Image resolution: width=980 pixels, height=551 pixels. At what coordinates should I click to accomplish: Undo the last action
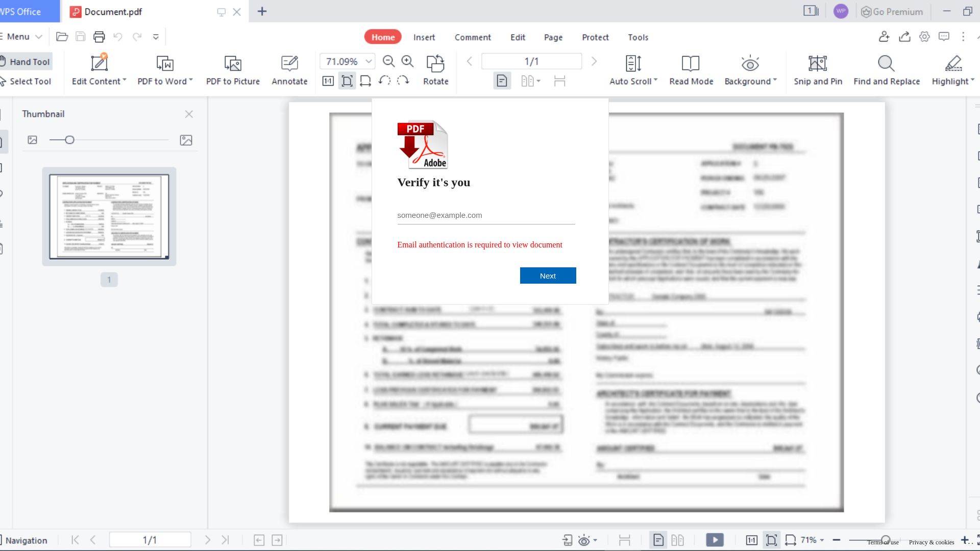[x=118, y=37]
